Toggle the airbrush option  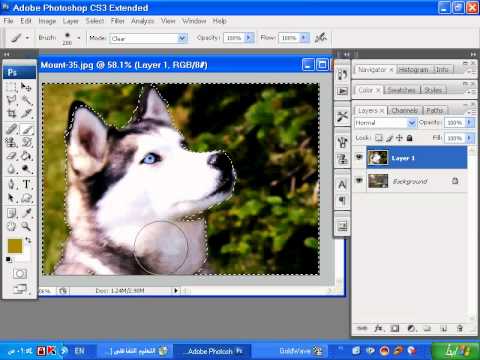tap(321, 38)
